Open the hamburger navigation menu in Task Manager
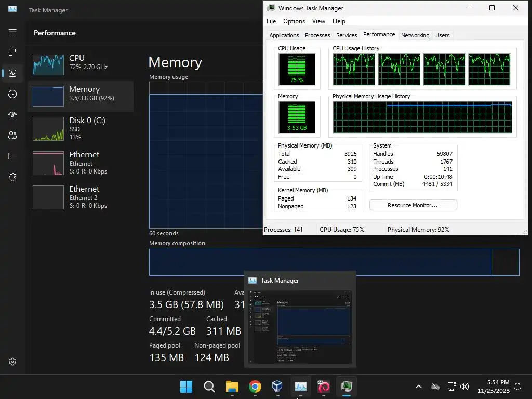 [12, 32]
